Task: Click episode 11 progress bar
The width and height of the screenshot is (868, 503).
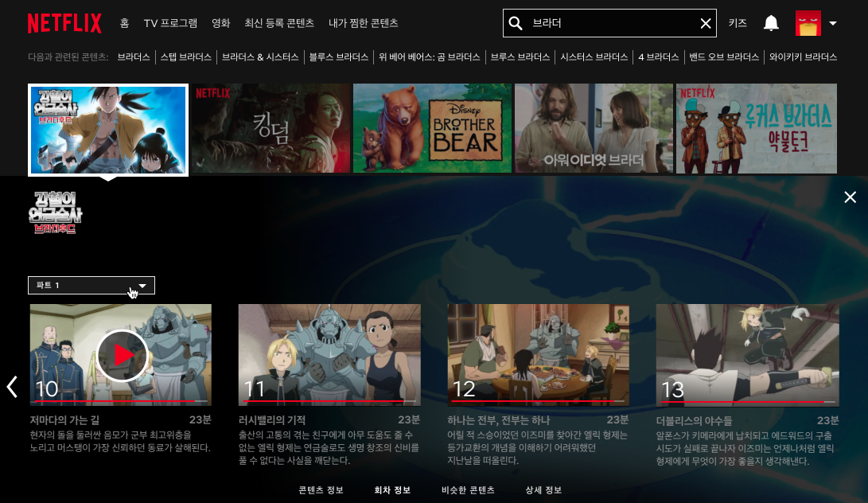Action: pyautogui.click(x=330, y=401)
